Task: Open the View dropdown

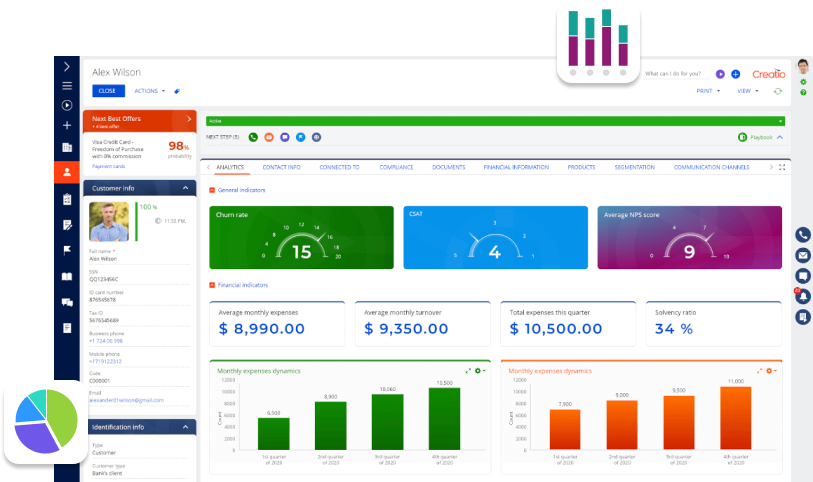Action: point(748,91)
